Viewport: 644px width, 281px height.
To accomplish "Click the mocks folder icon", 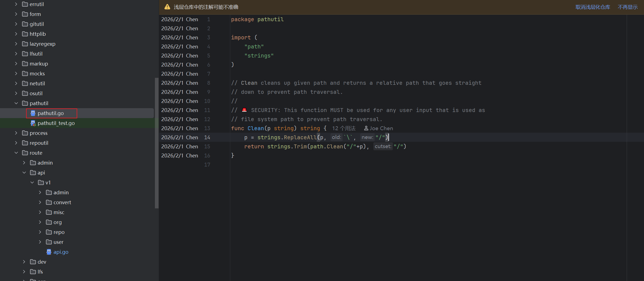I will 25,73.
